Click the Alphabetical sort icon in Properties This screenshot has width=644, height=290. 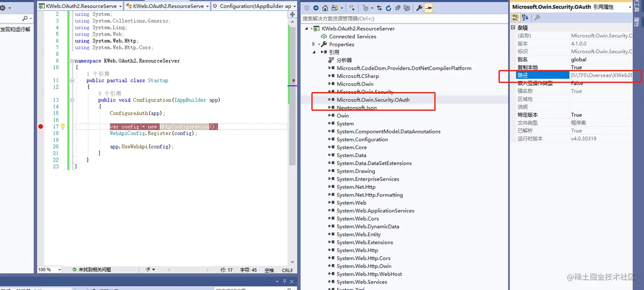click(x=525, y=17)
